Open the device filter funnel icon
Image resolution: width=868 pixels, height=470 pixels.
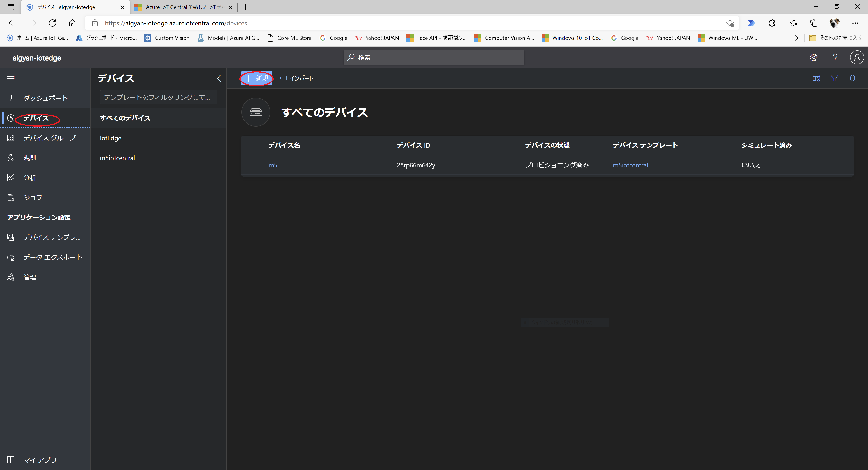click(834, 78)
